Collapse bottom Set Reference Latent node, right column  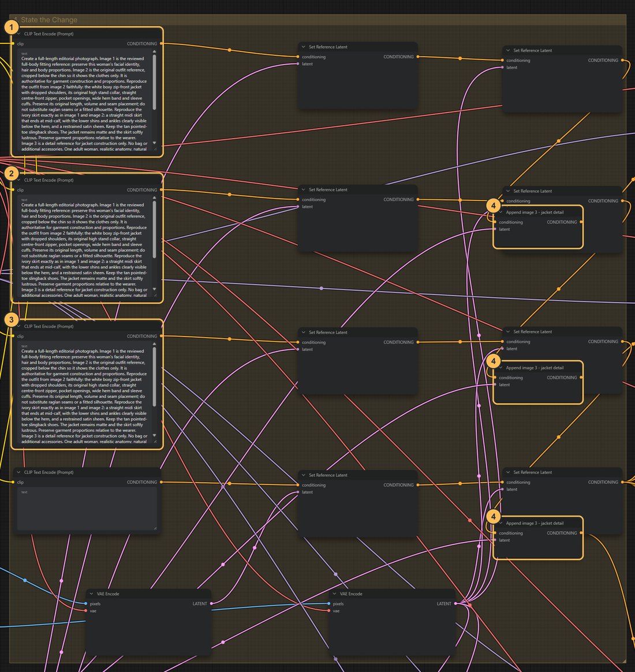tap(508, 472)
